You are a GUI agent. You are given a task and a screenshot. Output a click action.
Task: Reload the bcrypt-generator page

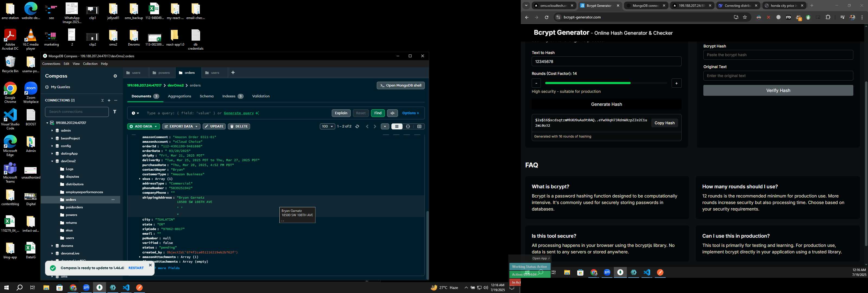point(547,18)
